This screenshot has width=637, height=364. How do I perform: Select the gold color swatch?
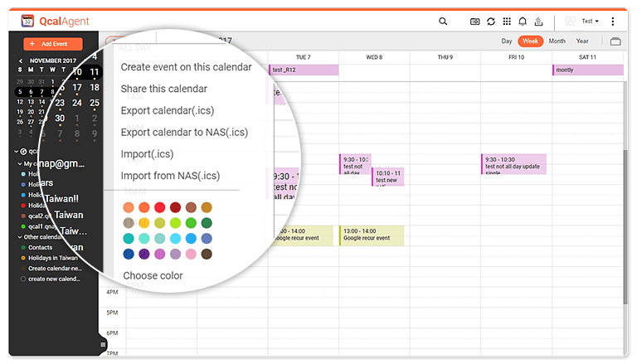pyautogui.click(x=207, y=207)
